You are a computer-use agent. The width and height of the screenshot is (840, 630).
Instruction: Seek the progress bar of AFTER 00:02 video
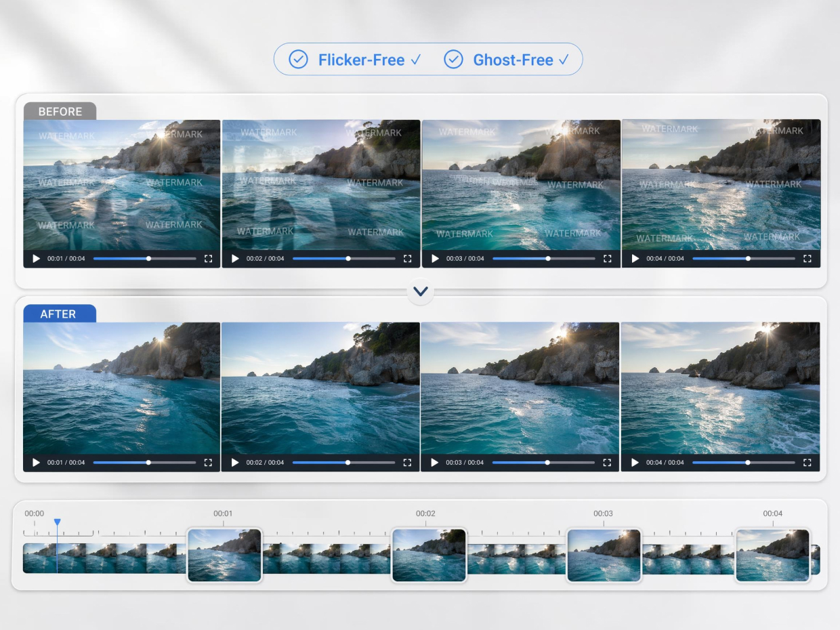point(344,463)
